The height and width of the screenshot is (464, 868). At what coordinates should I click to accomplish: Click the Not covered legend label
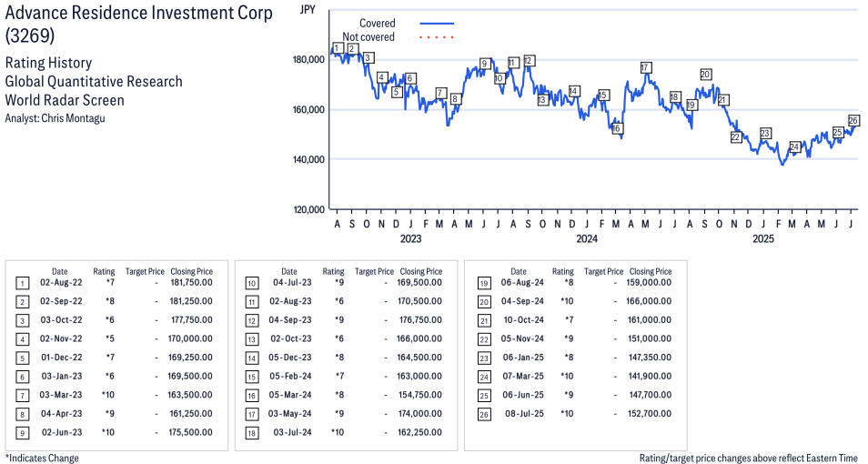click(x=368, y=37)
